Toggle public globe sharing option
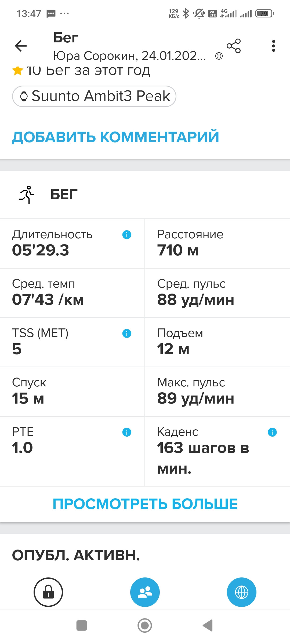 click(242, 592)
